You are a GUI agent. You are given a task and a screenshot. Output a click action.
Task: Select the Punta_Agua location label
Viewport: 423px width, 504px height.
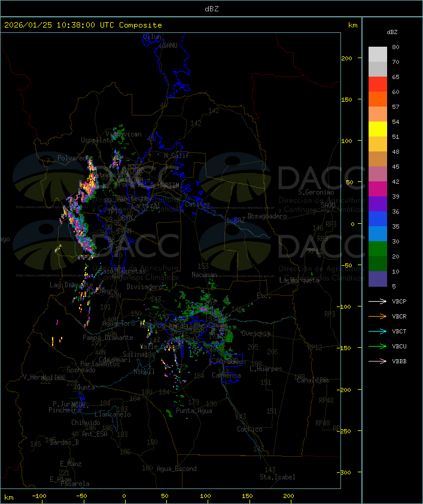(194, 411)
